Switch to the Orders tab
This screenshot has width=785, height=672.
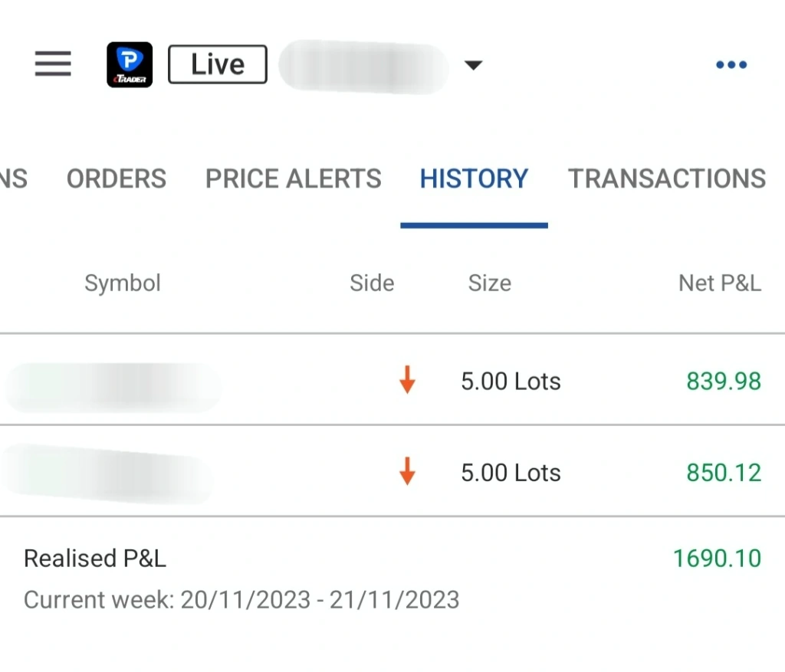pyautogui.click(x=117, y=179)
